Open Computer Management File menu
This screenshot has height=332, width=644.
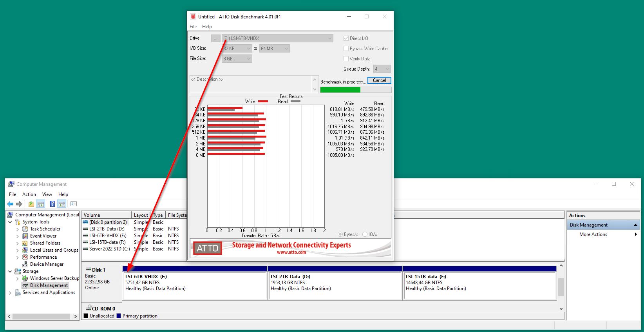point(13,194)
